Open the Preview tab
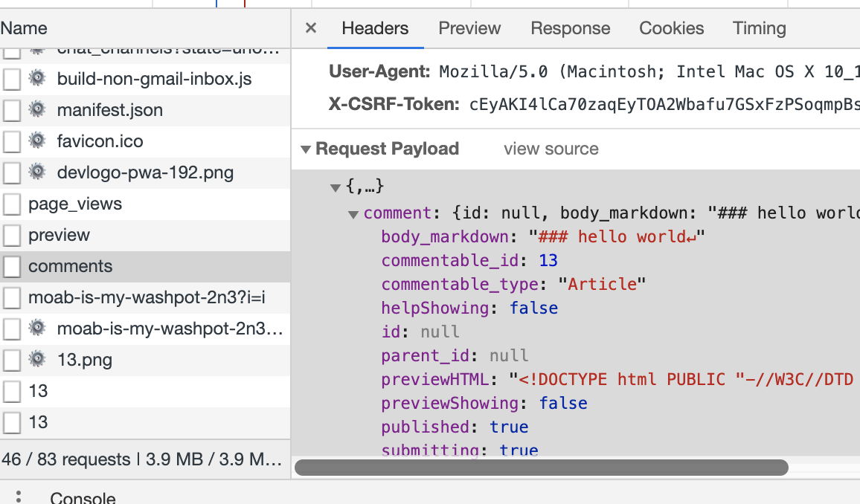Viewport: 860px width, 504px height. pos(469,28)
